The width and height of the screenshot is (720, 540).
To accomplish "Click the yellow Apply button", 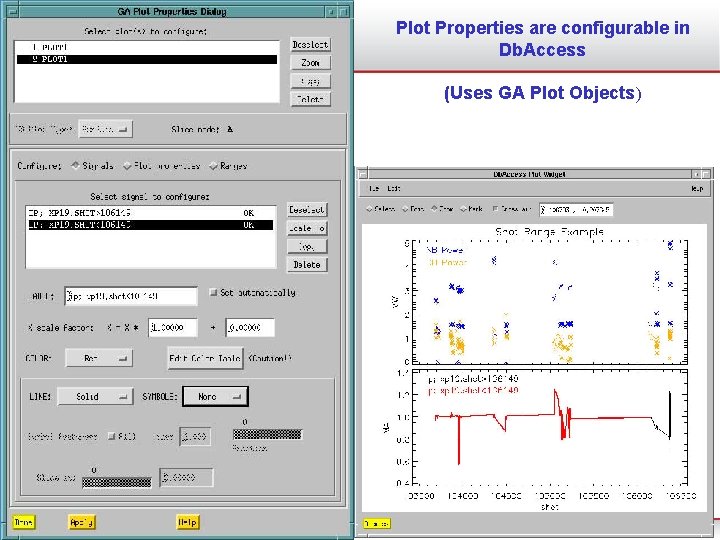I will tap(82, 522).
